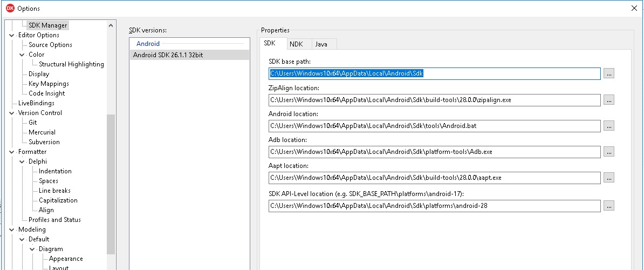
Task: Collapse the Color tree node
Action: tap(22, 55)
